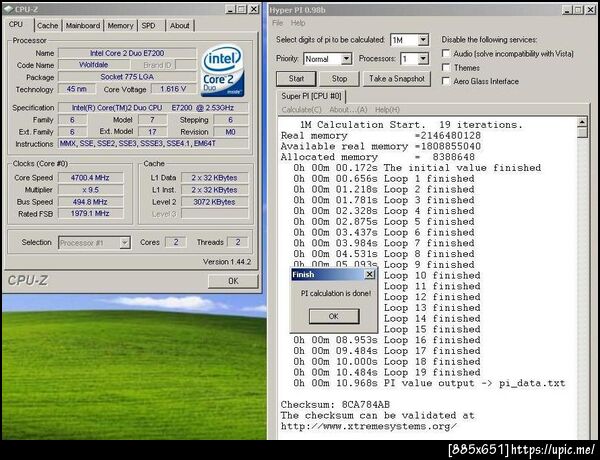Select the SPD tab in CPU-Z
600x460 pixels.
coord(148,26)
